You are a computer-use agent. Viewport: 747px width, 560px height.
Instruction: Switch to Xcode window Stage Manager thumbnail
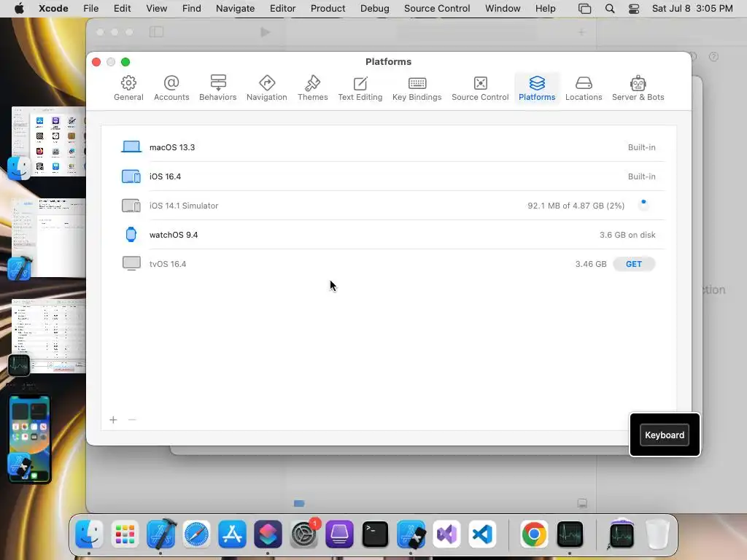pyautogui.click(x=47, y=238)
